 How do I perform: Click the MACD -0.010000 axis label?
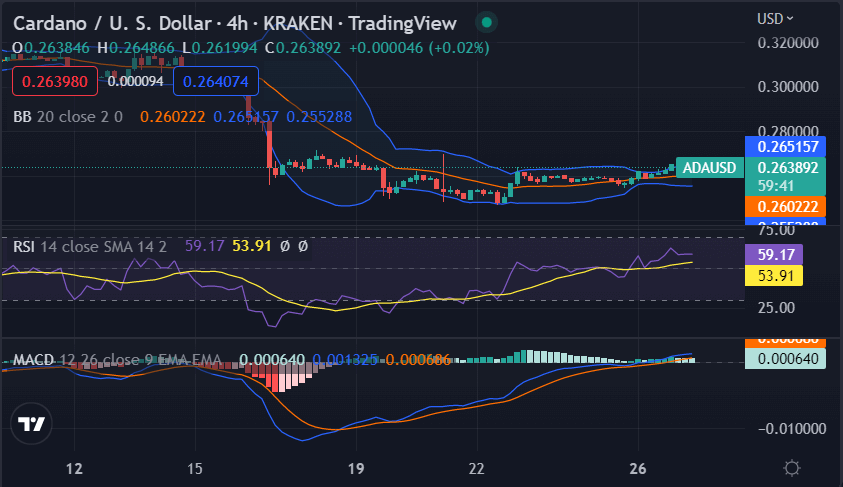(791, 428)
